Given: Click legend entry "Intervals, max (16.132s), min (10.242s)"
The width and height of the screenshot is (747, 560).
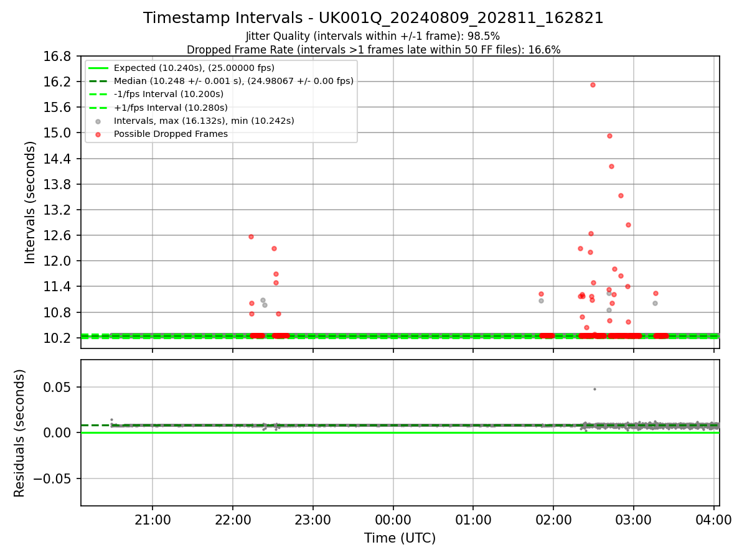Looking at the screenshot, I should (204, 121).
